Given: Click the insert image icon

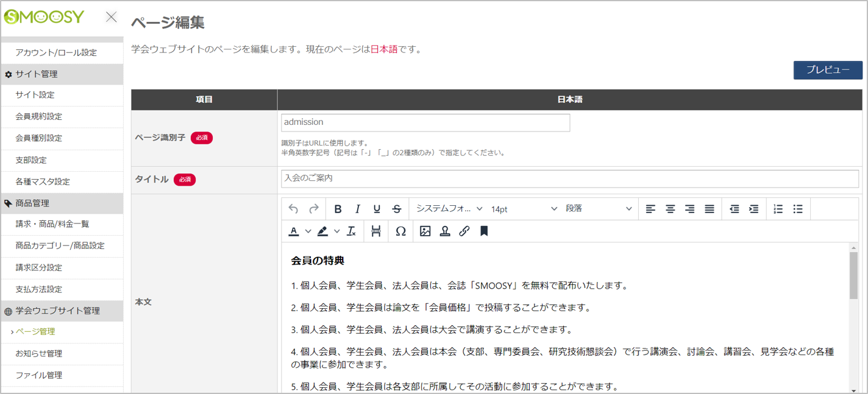Looking at the screenshot, I should tap(425, 231).
